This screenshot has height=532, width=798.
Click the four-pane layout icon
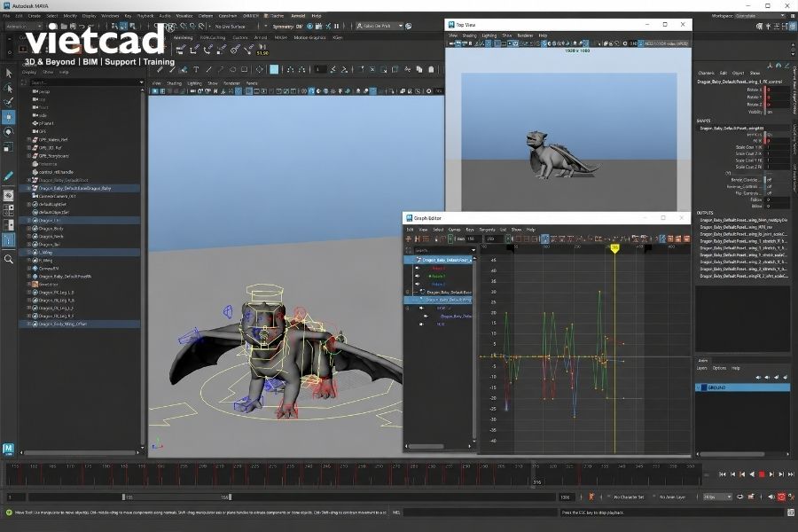coord(9,210)
